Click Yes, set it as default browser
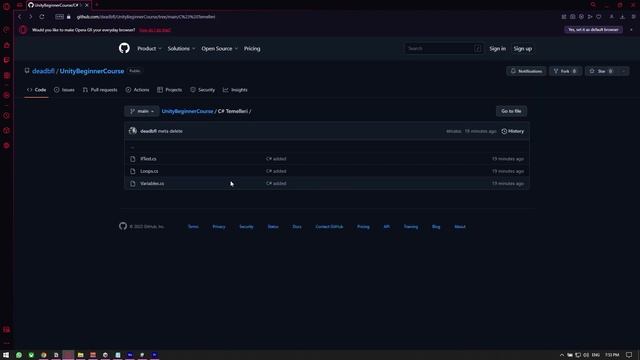This screenshot has width=640, height=360. 593,30
